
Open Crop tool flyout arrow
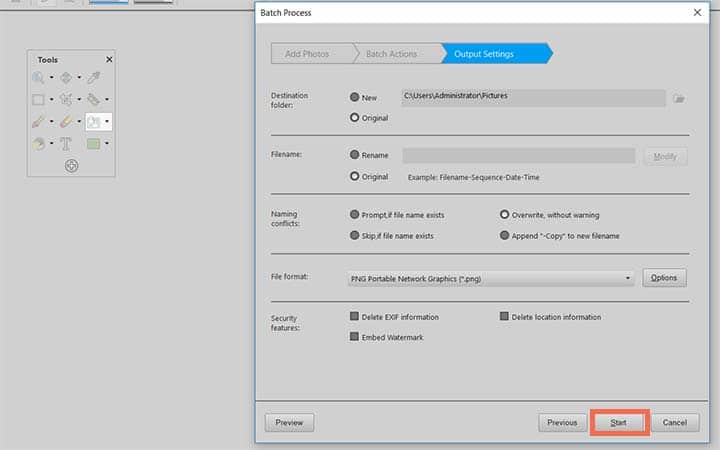(x=79, y=99)
